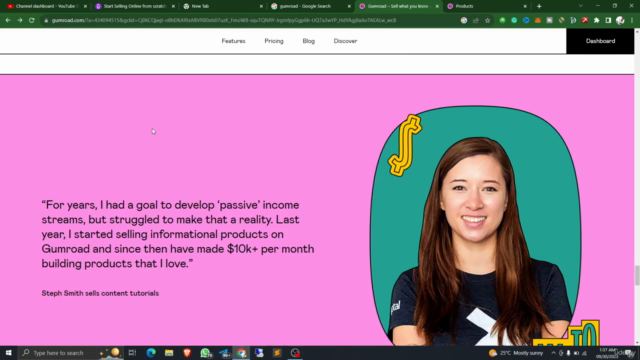Screen dimensions: 640x360
Task: Bookmark this page with the star icon
Action: [x=487, y=20]
